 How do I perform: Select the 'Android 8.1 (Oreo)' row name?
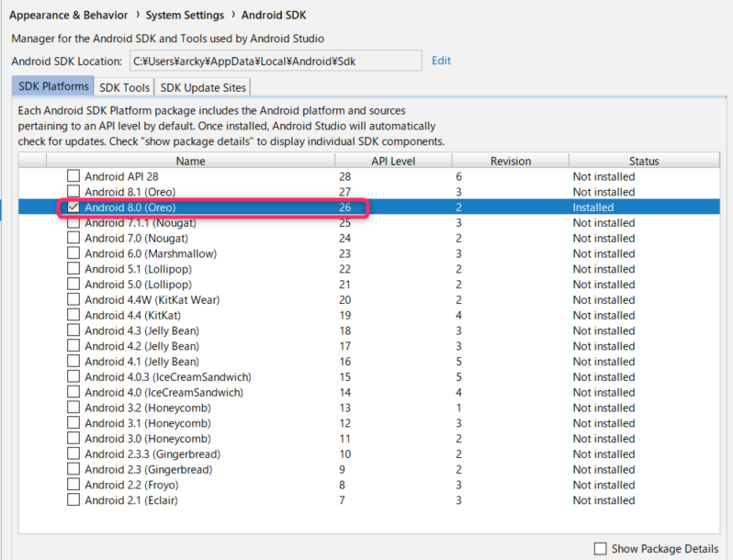click(x=130, y=192)
